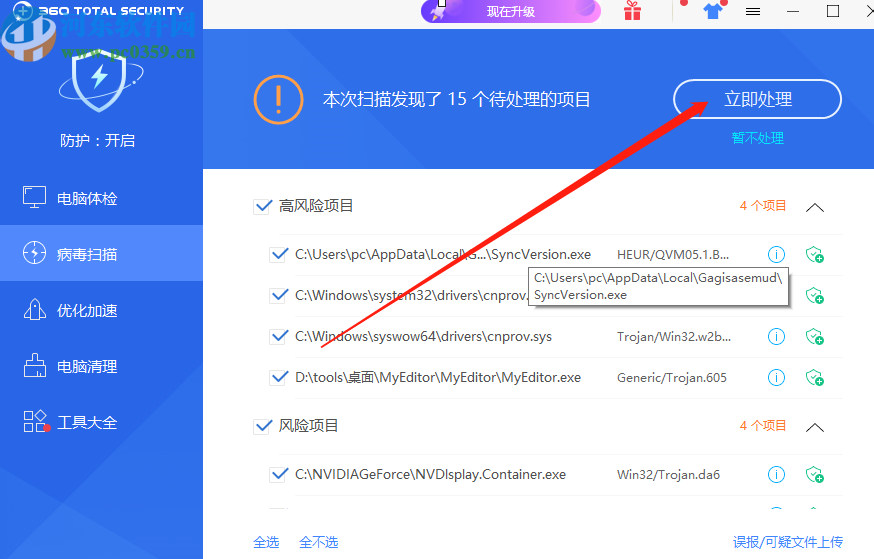Click the 防护：开启 status text
Image resolution: width=874 pixels, height=559 pixels.
click(98, 140)
